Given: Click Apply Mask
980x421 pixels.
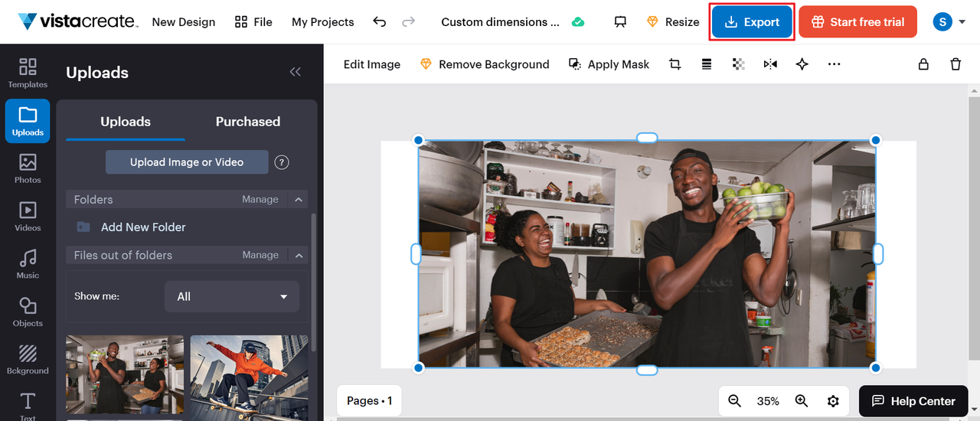Looking at the screenshot, I should click(x=609, y=64).
